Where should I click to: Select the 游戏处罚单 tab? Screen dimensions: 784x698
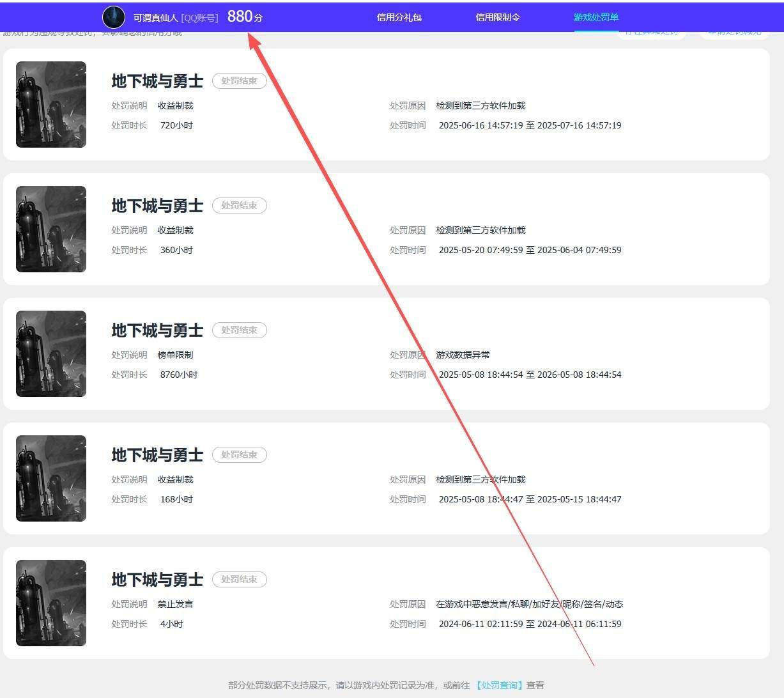pyautogui.click(x=596, y=17)
